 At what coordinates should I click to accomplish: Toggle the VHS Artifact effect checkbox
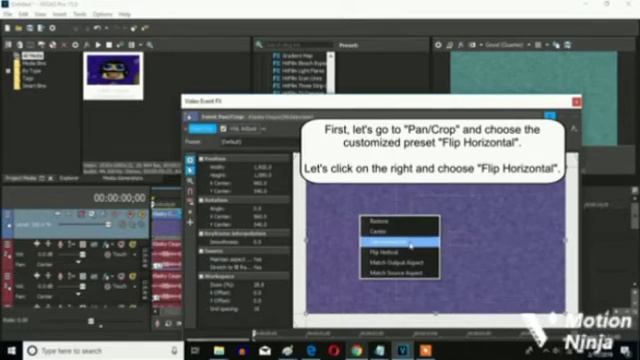(x=223, y=129)
